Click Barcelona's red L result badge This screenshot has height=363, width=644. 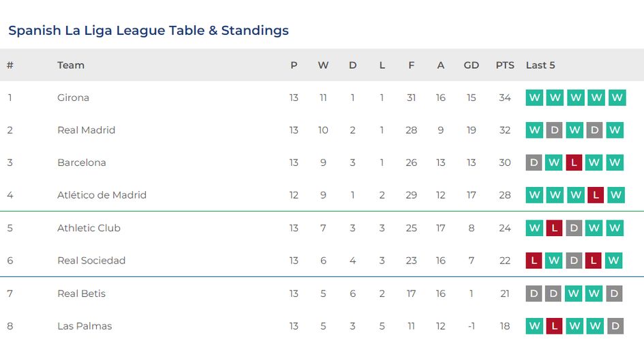coord(574,162)
